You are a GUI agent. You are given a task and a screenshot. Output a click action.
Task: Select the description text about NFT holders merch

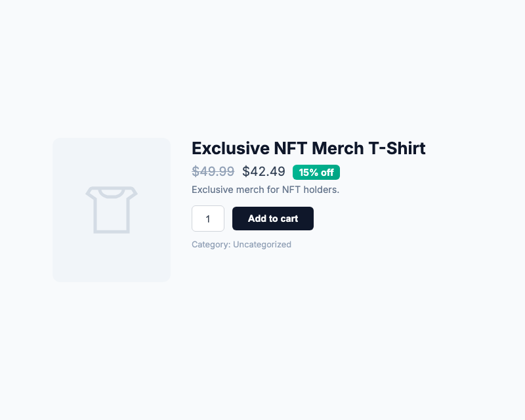coord(265,190)
